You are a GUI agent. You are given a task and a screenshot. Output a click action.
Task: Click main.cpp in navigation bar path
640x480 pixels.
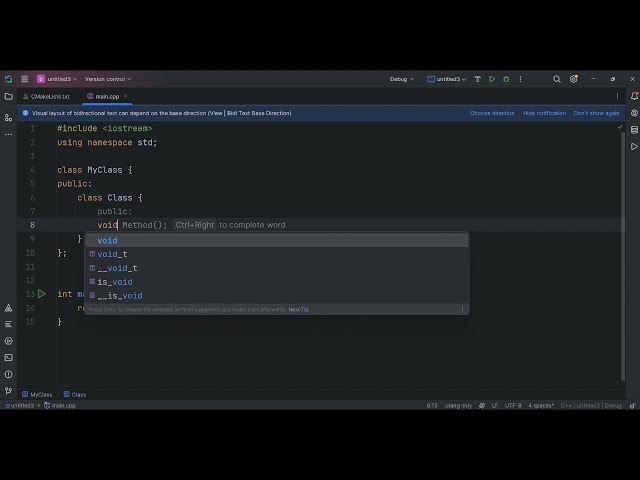coord(60,406)
